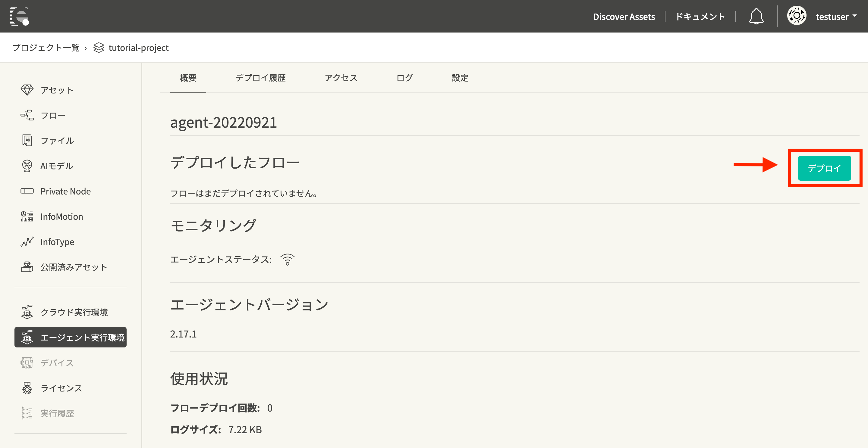Click the クラウド実行環境 icon
868x448 pixels.
[x=27, y=312]
